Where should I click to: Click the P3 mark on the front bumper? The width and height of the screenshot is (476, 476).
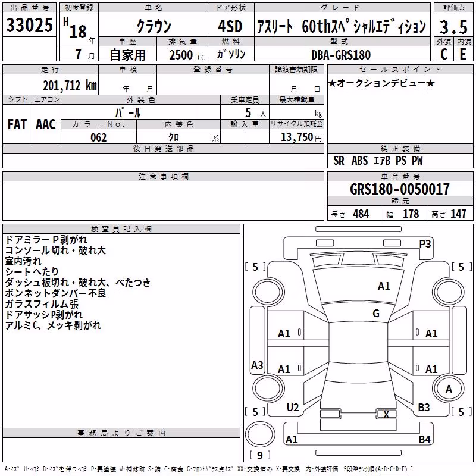425,244
